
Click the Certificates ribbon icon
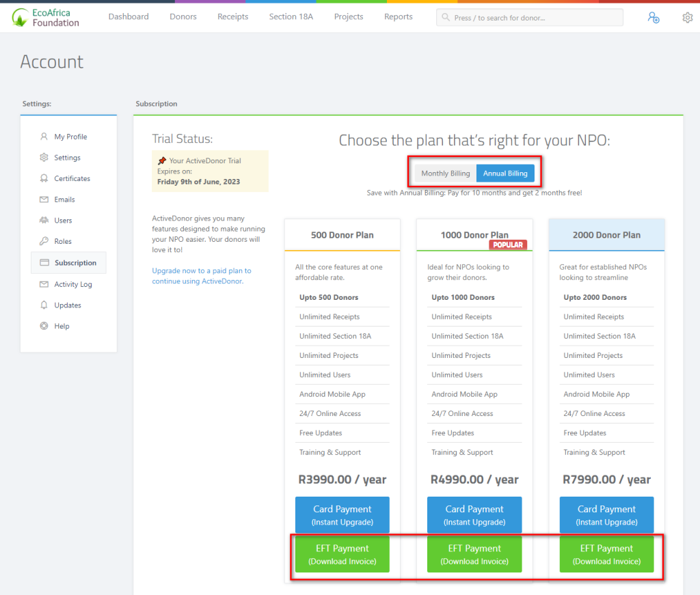tap(44, 178)
